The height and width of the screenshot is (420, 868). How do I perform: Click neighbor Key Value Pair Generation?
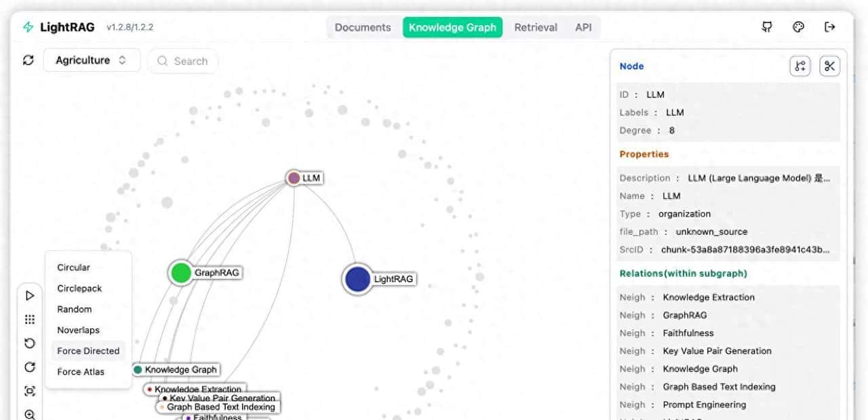717,351
